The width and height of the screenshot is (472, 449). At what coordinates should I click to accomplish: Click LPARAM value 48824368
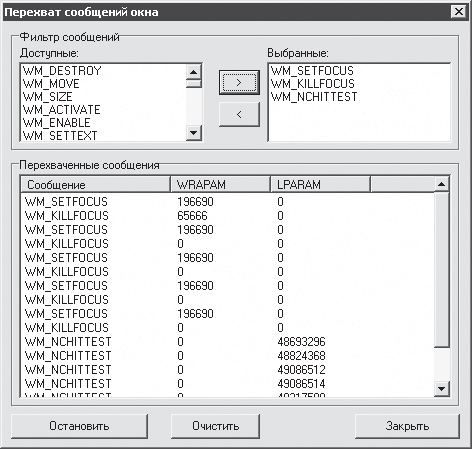(301, 356)
